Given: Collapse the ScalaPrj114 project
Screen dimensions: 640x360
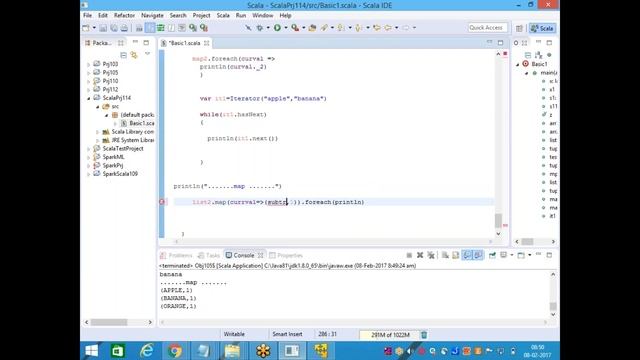Looking at the screenshot, I should point(89,98).
